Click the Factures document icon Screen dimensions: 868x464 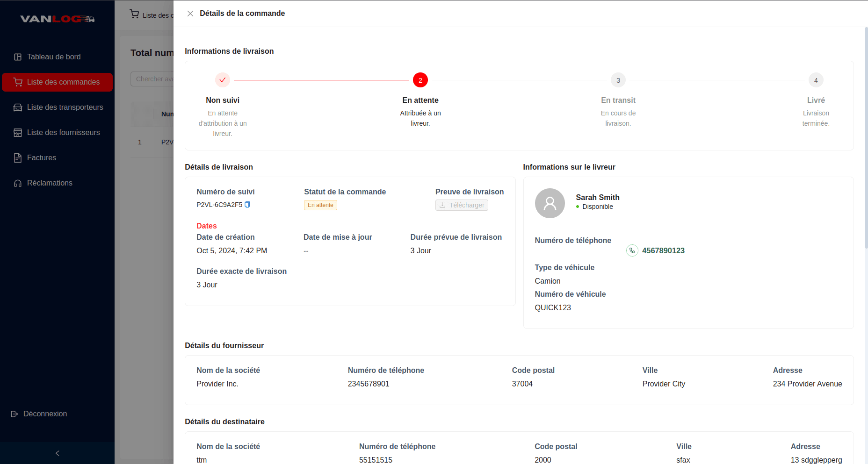pos(18,158)
